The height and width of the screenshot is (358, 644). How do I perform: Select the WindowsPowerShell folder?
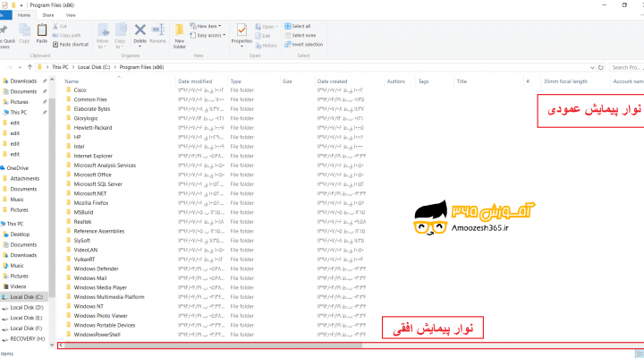[97, 335]
